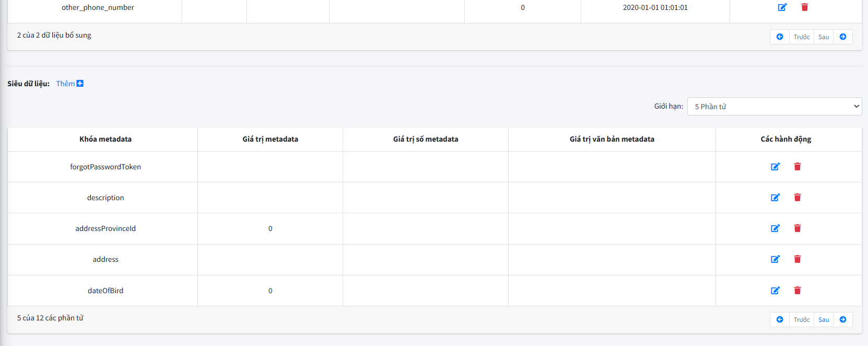Viewport: 868px width, 346px height.
Task: Edit the address metadata row
Action: (x=776, y=259)
